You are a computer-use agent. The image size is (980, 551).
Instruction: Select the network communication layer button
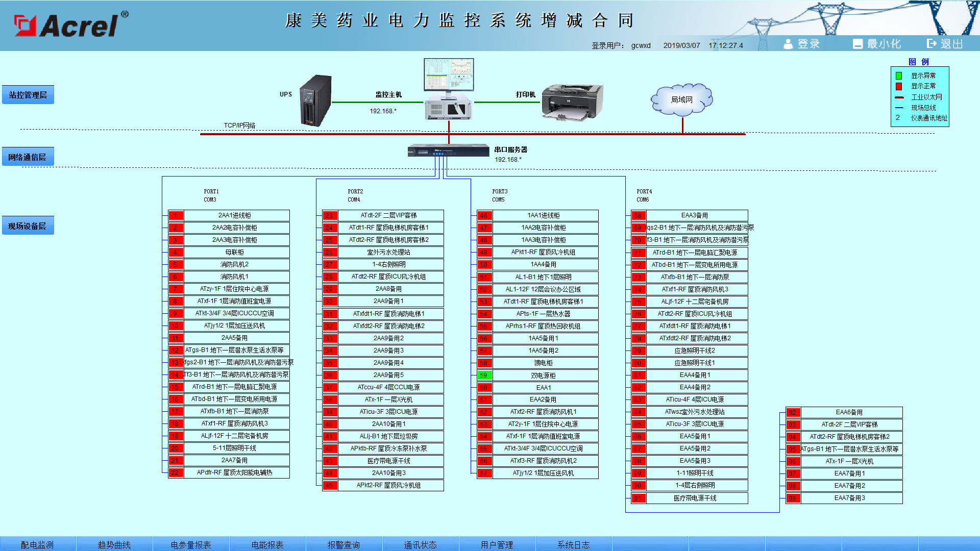(28, 157)
